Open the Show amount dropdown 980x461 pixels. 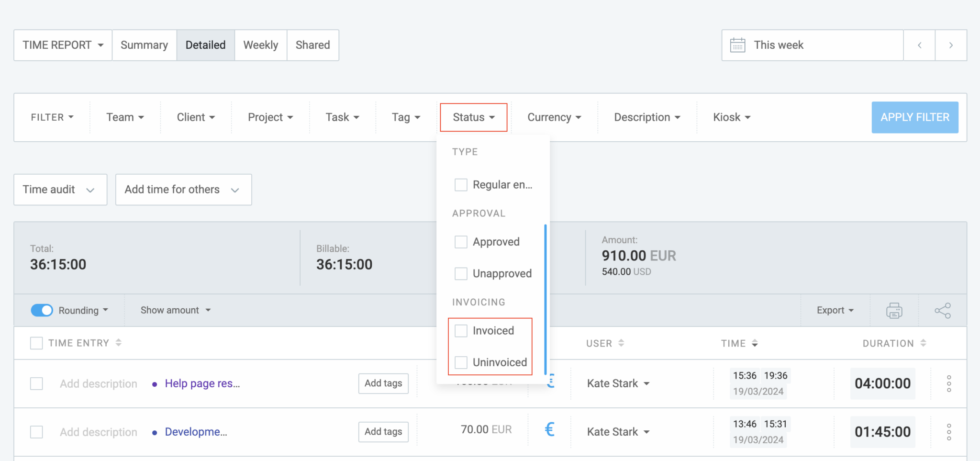click(x=175, y=310)
